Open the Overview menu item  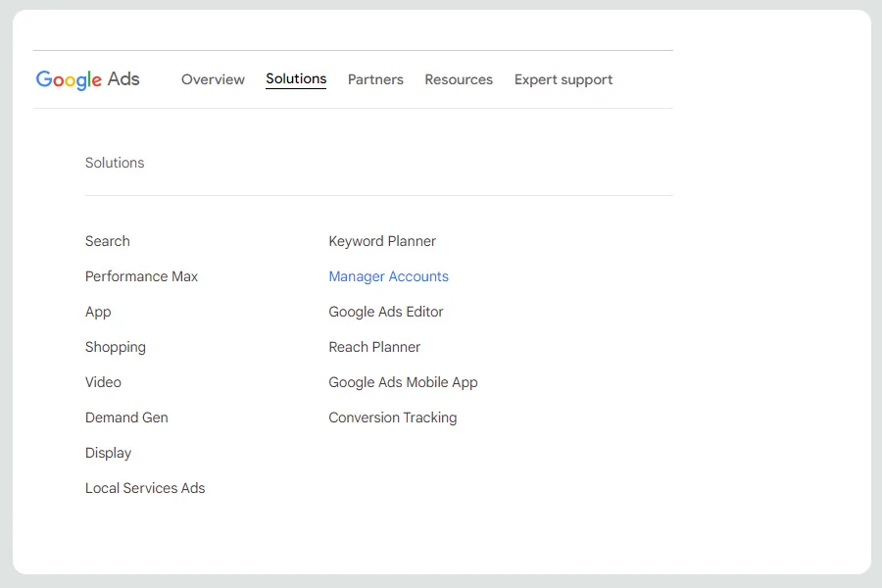coord(213,79)
